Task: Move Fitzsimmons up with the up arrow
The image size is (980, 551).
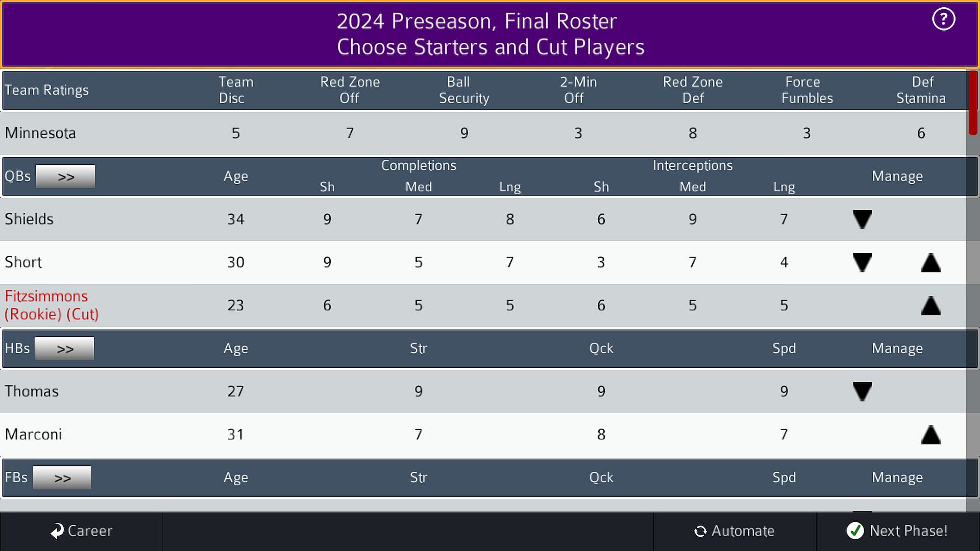Action: click(930, 306)
